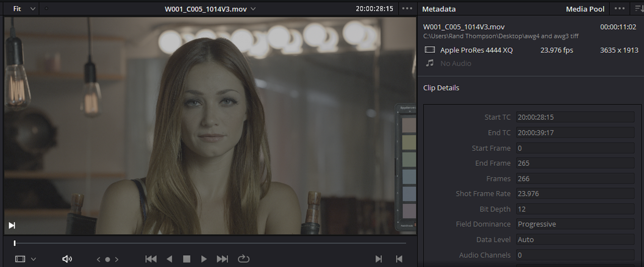
Task: Open the Fit zoom dropdown
Action: tap(24, 9)
